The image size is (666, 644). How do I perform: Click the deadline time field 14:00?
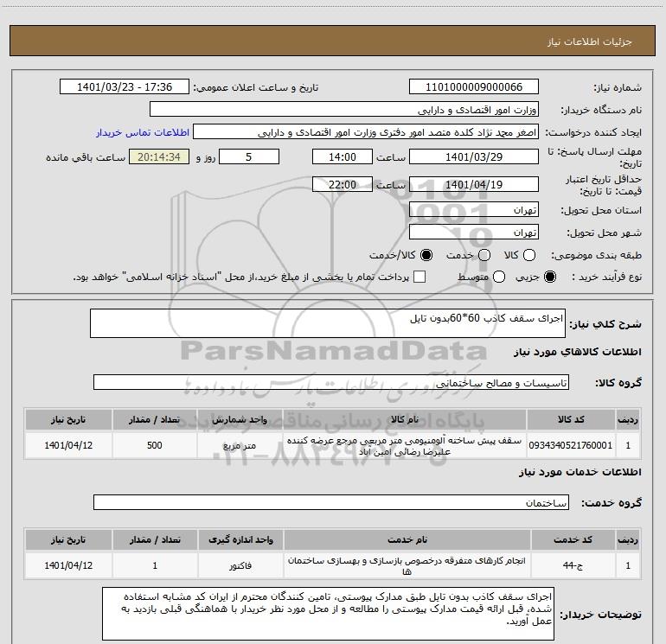[x=343, y=156]
